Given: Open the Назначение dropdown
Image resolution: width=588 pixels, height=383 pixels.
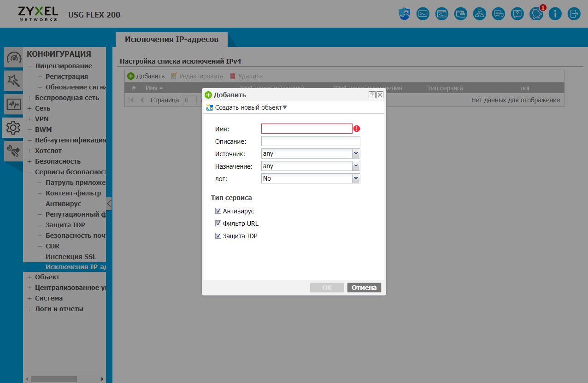Looking at the screenshot, I should coord(356,166).
